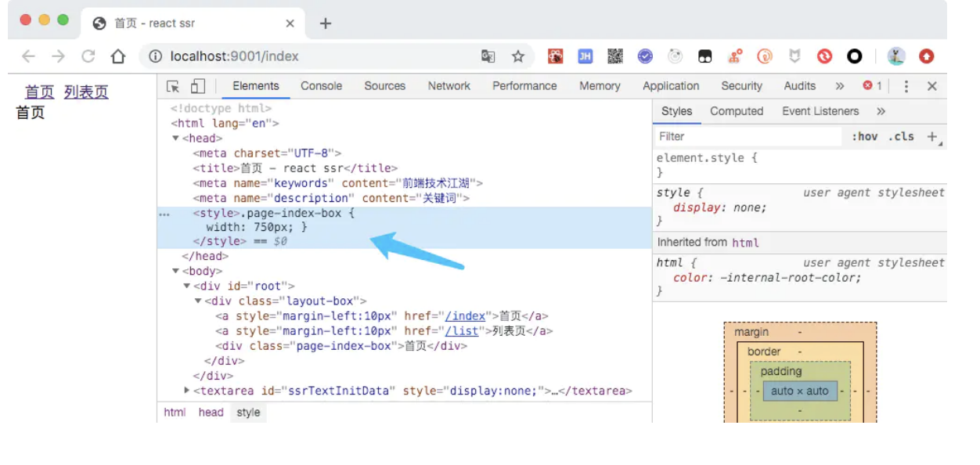This screenshot has height=465, width=980.
Task: Click the inspect element picker icon
Action: [x=173, y=86]
